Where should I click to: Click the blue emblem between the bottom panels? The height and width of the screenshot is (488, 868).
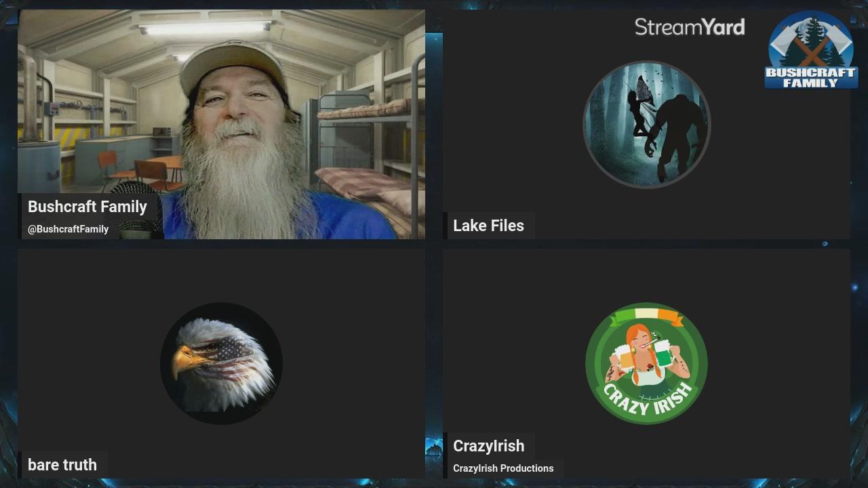click(x=434, y=447)
